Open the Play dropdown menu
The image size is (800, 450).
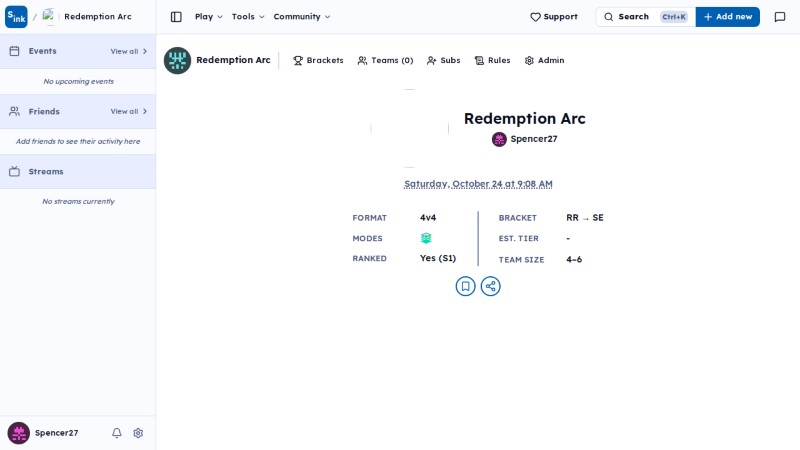209,17
